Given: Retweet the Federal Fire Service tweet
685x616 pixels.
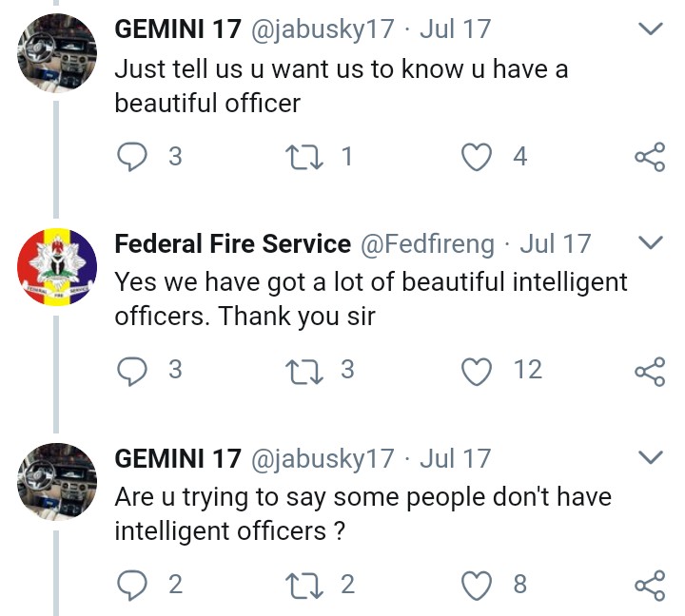Looking at the screenshot, I should [307, 370].
